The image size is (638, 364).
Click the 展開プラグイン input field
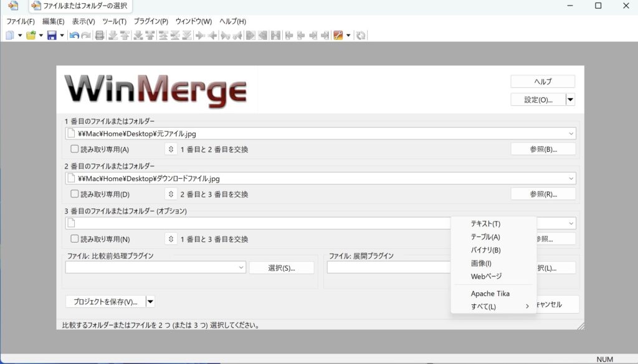click(389, 268)
